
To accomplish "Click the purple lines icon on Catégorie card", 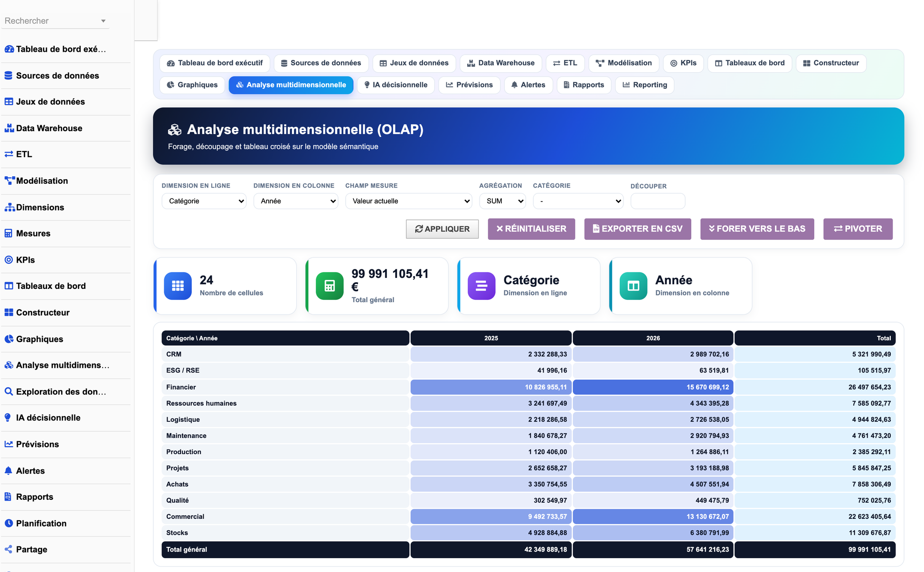I will tap(481, 286).
